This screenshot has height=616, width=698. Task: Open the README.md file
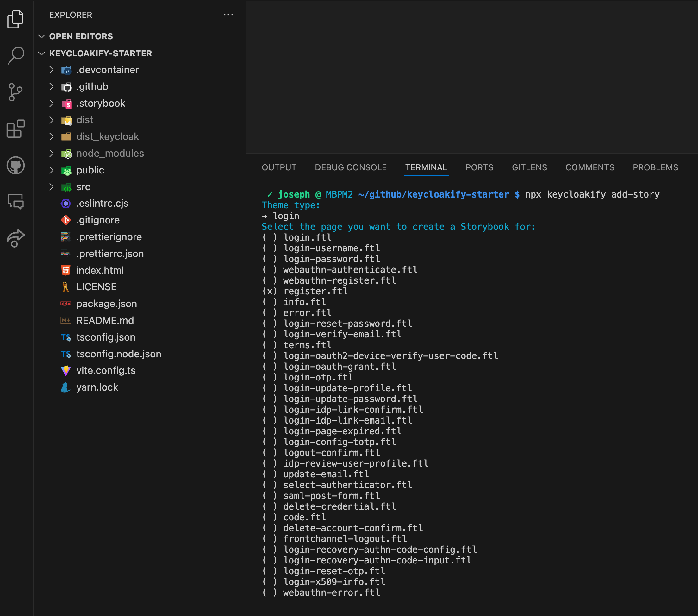pos(105,320)
